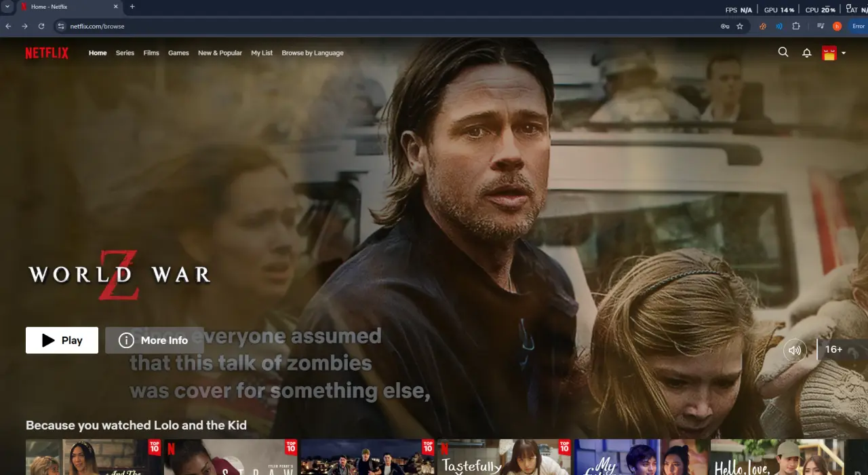
Task: Open More Info for World War Z
Action: (155, 340)
